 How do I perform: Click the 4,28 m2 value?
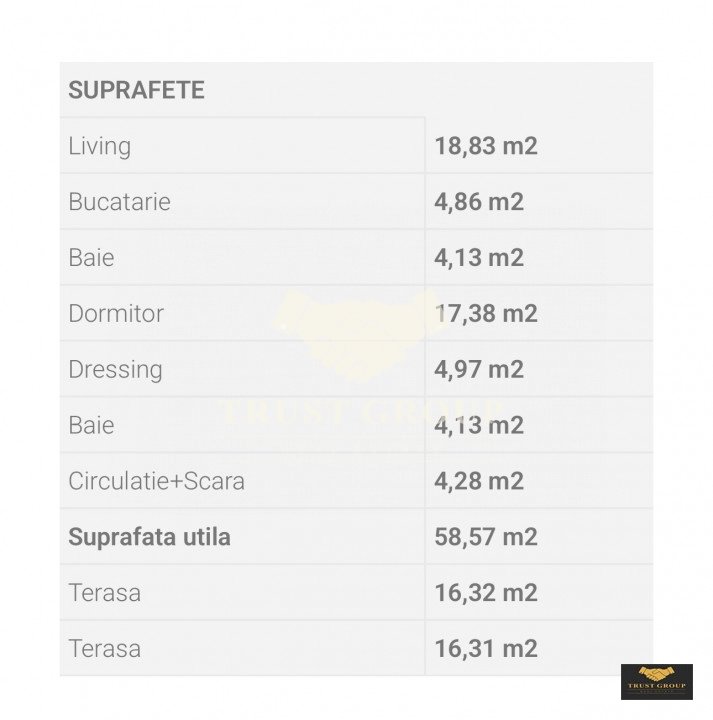pos(479,481)
